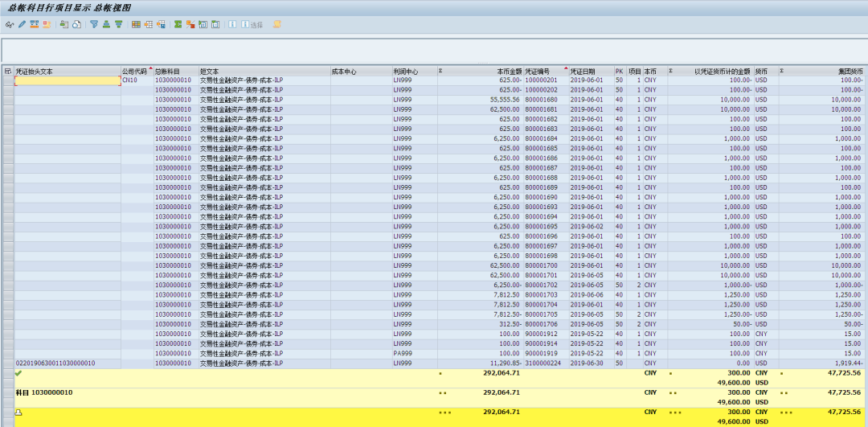Toggle triple-dot total under 以凭证货币计的金额

tap(675, 412)
